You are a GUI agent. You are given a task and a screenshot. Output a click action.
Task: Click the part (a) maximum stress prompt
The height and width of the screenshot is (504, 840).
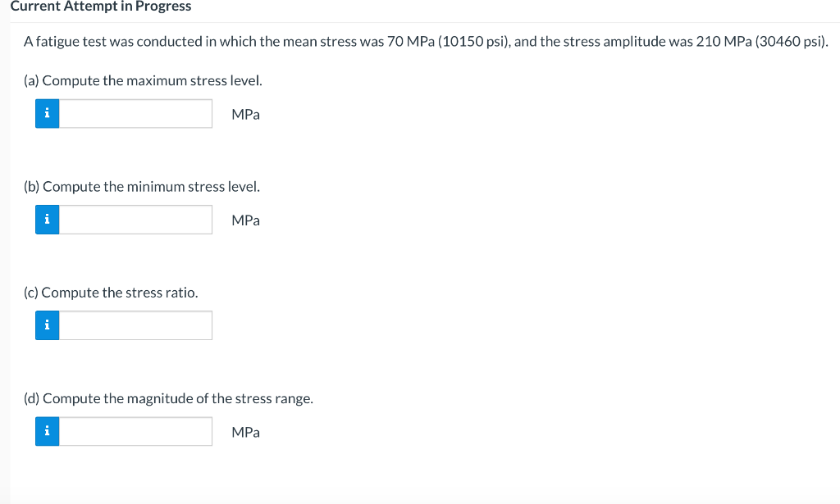click(144, 80)
